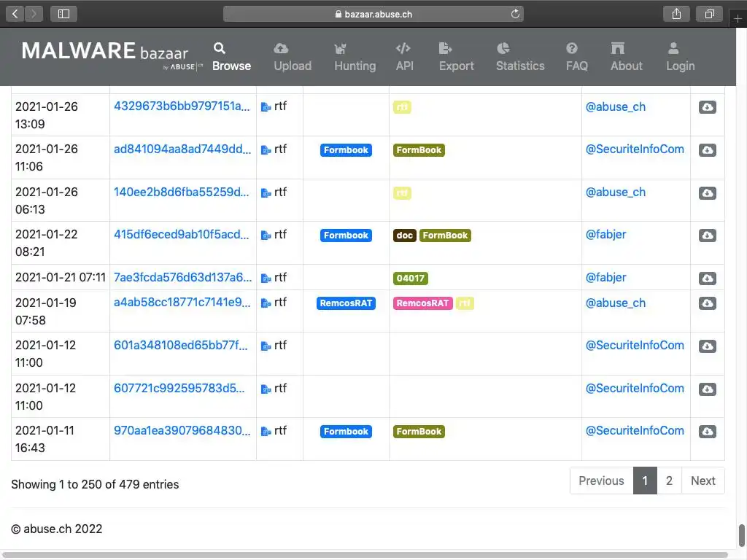Select pagination page 1

(x=645, y=481)
